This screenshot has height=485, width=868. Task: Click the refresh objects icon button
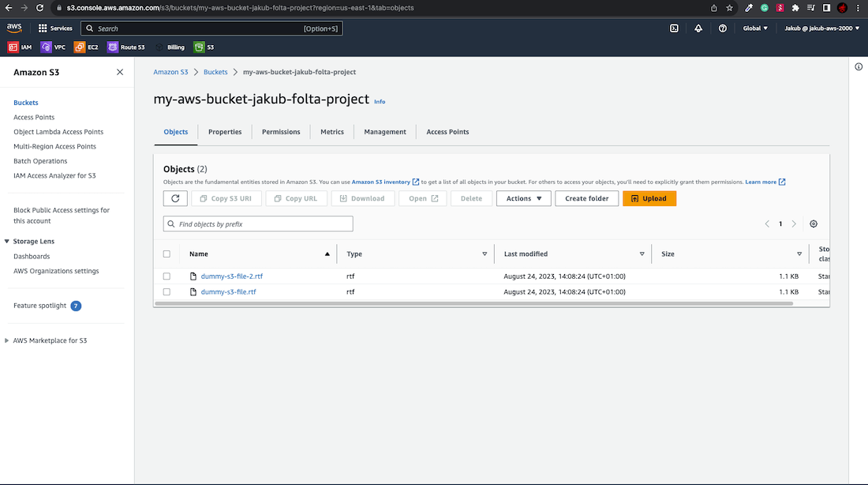click(175, 198)
